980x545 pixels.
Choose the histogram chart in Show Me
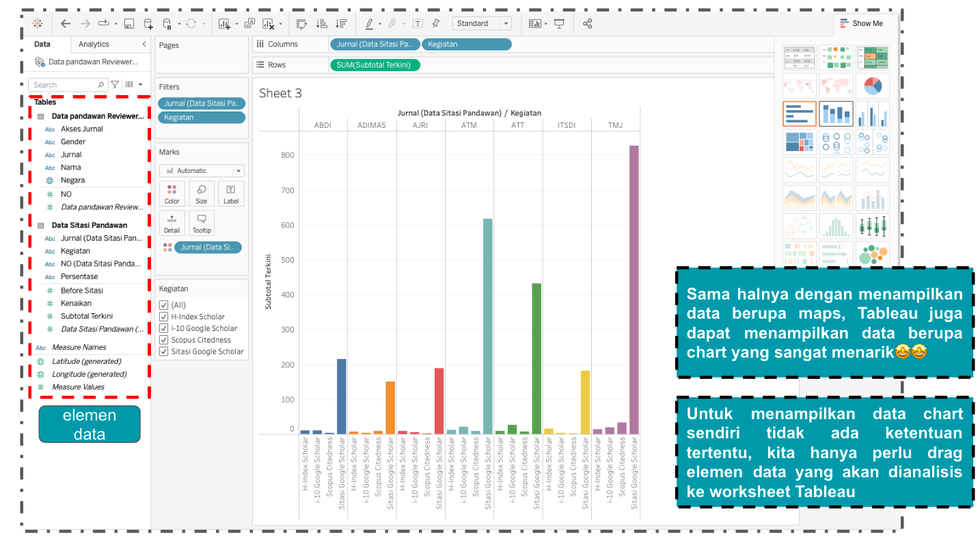point(836,226)
